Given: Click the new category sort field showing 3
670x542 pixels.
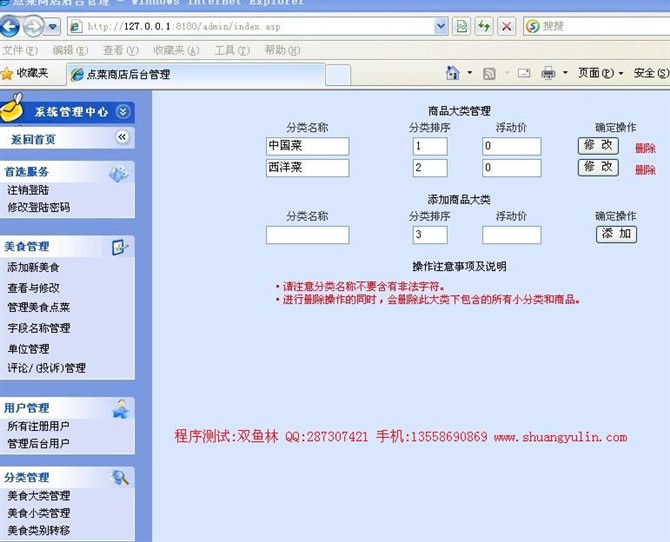Looking at the screenshot, I should [430, 235].
